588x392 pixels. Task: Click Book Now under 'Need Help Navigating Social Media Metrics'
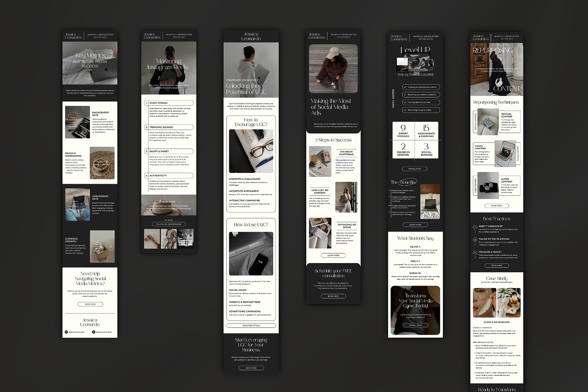tap(90, 304)
